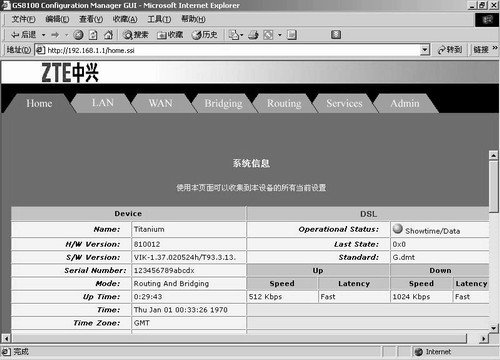
Task: Click the IE window icon in title bar
Action: point(6,5)
